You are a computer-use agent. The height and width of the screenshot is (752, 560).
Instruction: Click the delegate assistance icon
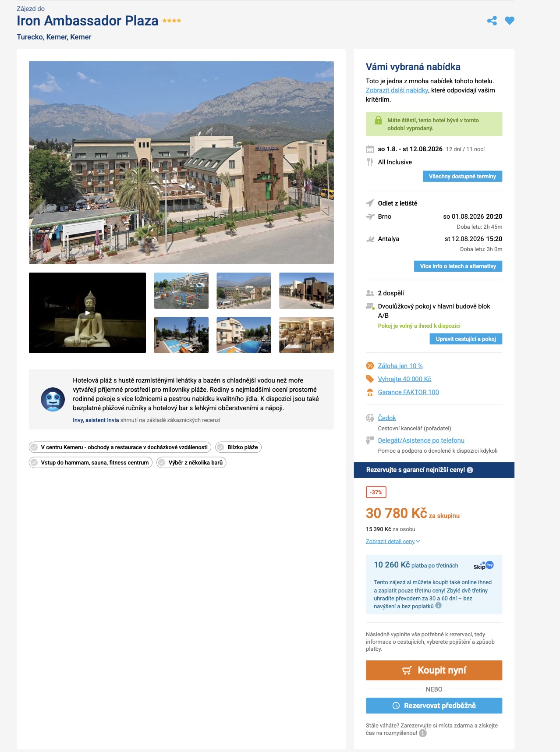click(370, 440)
